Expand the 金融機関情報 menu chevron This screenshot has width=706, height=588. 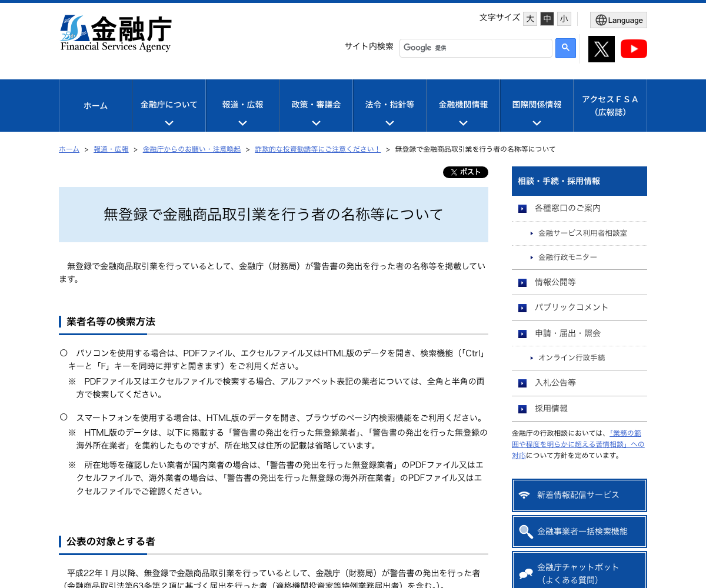pos(463,123)
